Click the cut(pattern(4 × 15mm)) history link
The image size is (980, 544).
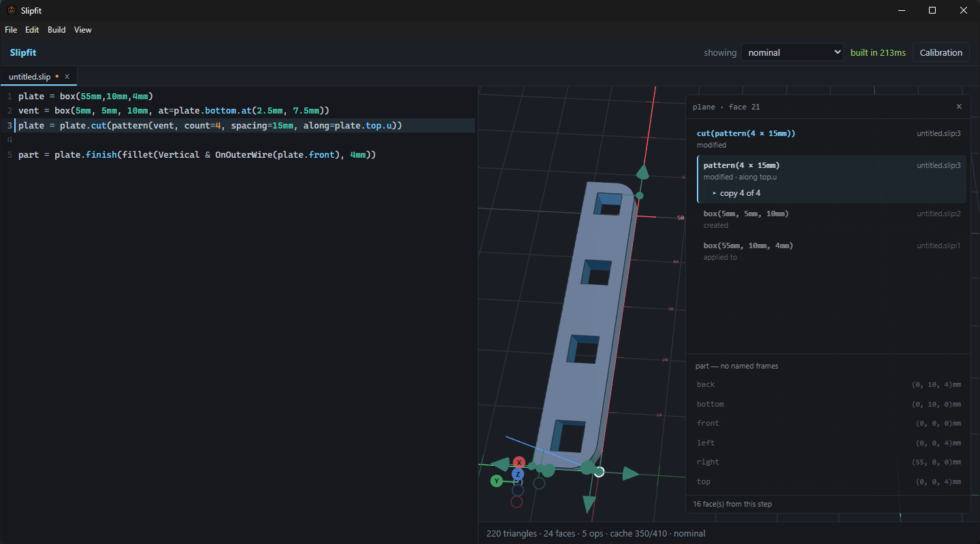(x=746, y=133)
